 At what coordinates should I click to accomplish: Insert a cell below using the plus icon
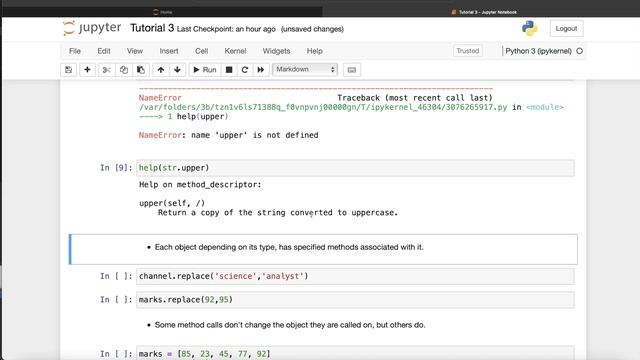[87, 70]
